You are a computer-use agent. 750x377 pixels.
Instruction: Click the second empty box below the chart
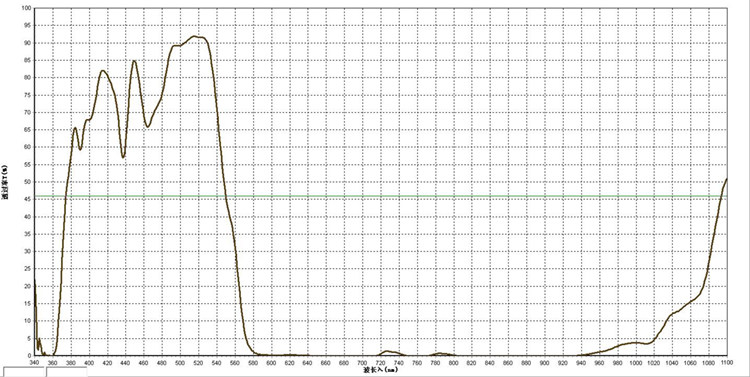tap(67, 372)
